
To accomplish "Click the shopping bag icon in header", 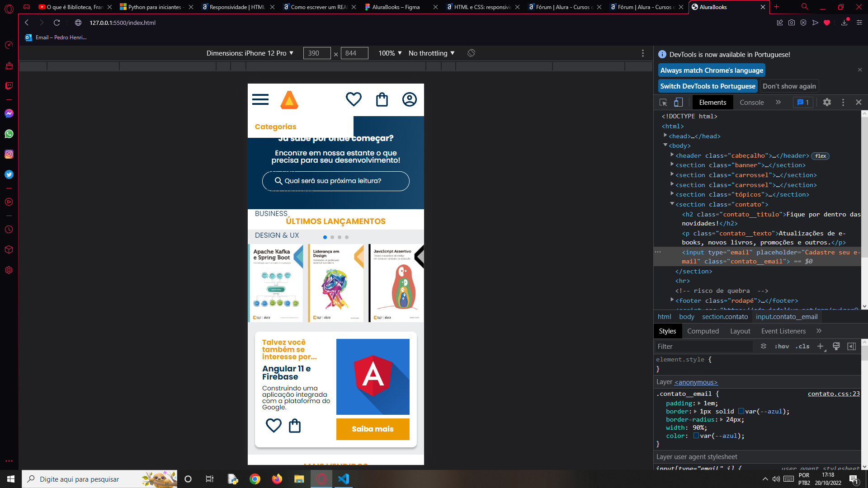I will click(x=381, y=99).
